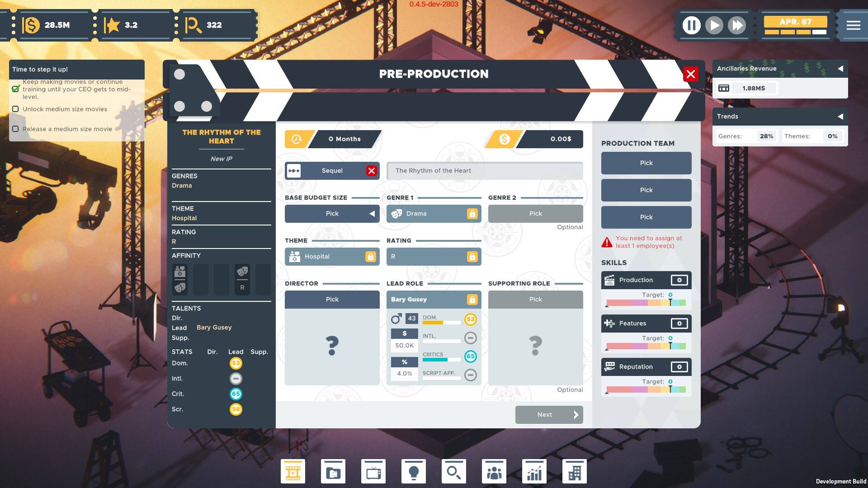Viewport: 868px width, 488px height.
Task: Toggle 'Unlock medium size movies' checkbox
Action: click(16, 109)
